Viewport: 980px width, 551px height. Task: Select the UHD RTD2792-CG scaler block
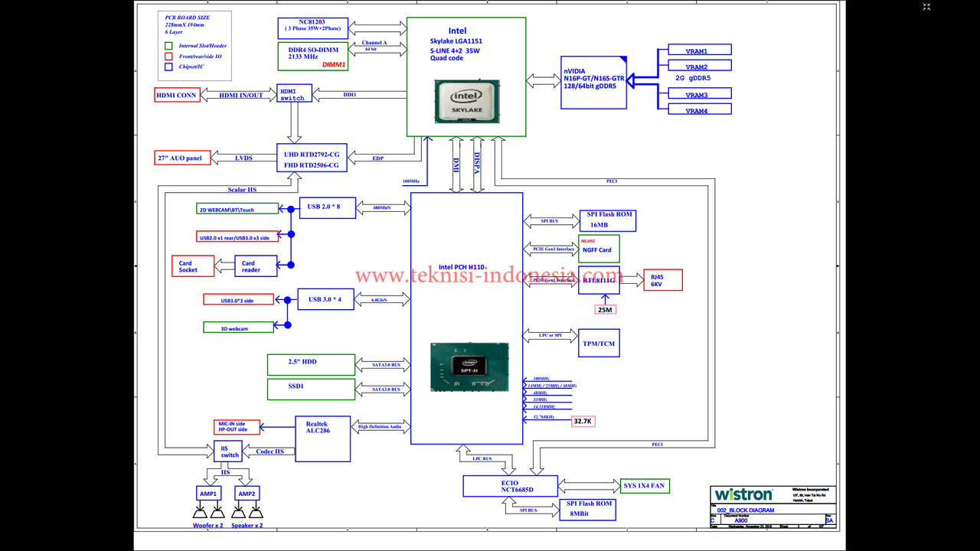pyautogui.click(x=312, y=158)
